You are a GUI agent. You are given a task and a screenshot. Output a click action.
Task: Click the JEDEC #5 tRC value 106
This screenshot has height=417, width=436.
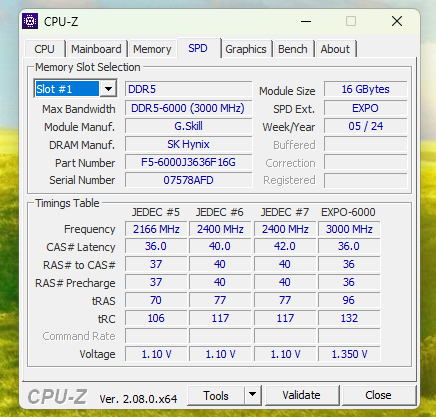tap(156, 318)
